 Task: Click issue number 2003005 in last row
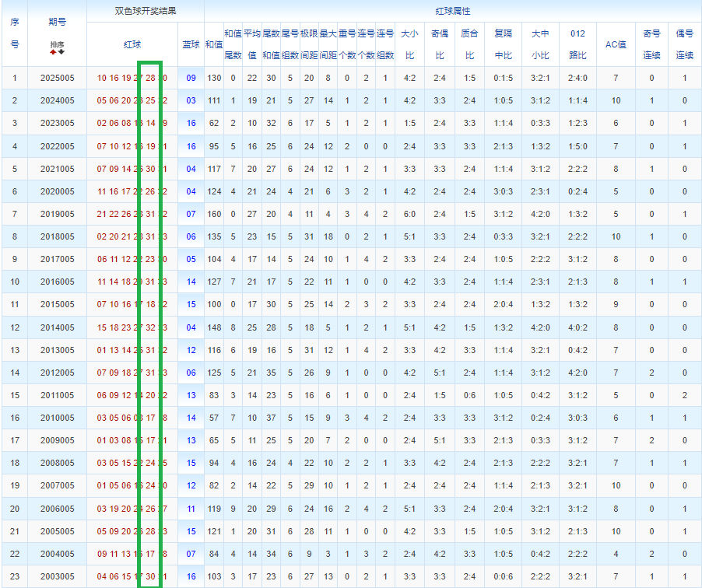click(57, 576)
